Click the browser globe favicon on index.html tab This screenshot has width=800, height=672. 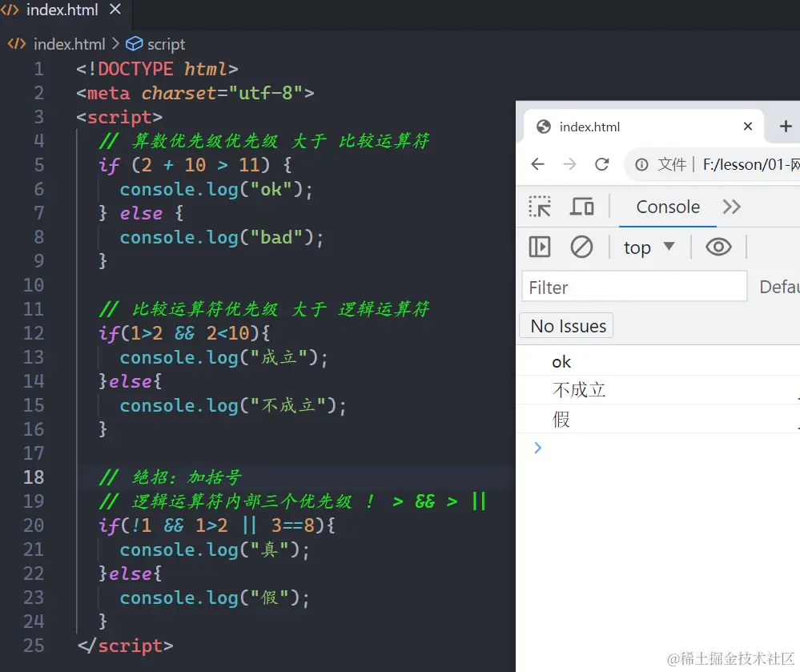tap(544, 127)
